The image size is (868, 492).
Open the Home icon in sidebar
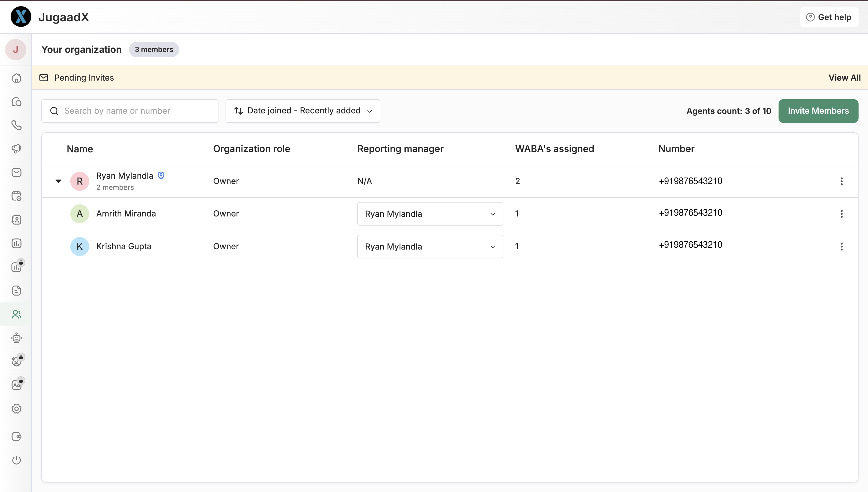pyautogui.click(x=16, y=78)
